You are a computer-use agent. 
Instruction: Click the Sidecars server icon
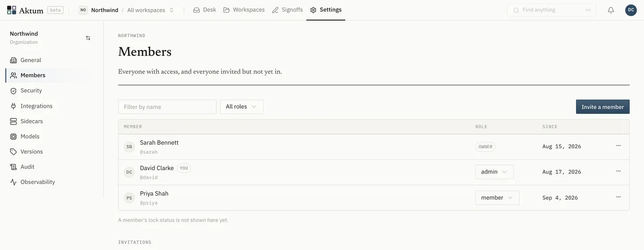[x=13, y=121]
